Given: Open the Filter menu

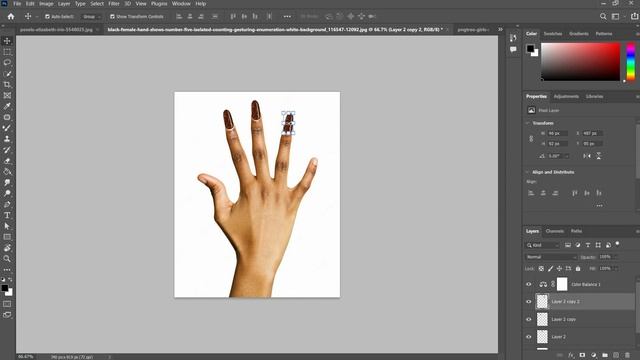Looking at the screenshot, I should point(114,4).
